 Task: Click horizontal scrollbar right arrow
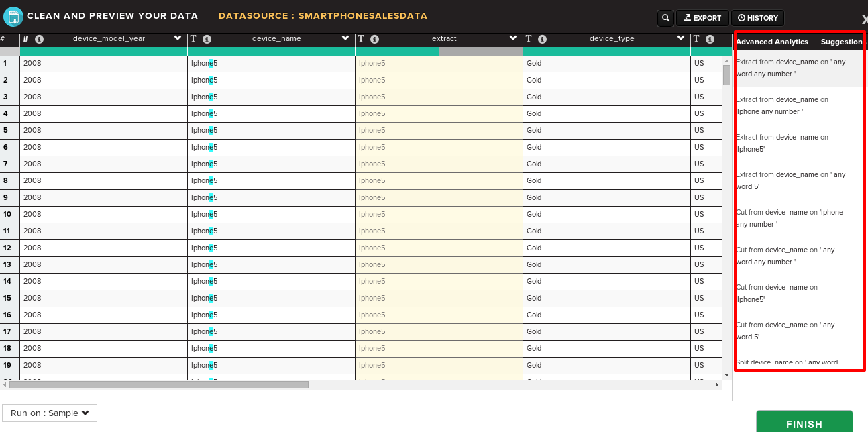(717, 385)
